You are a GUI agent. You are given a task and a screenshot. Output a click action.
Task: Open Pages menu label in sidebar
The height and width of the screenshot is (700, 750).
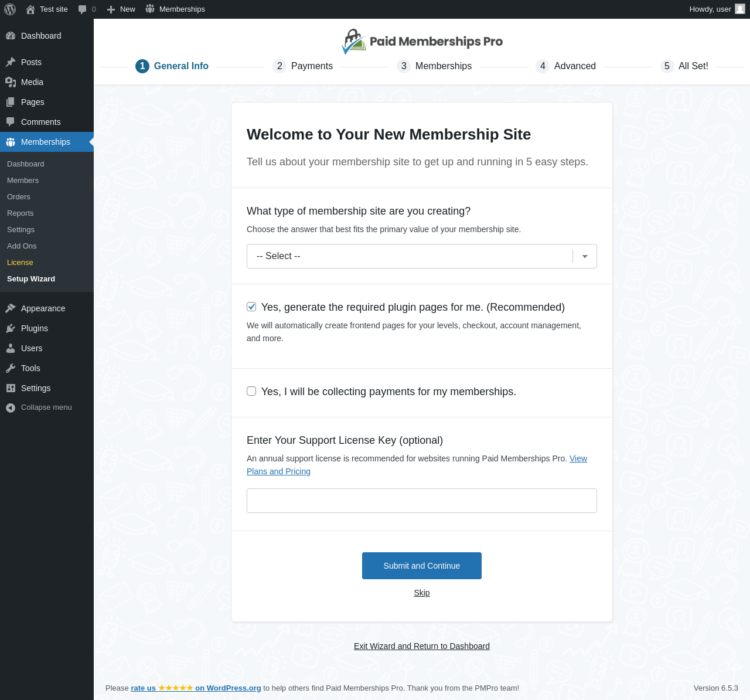point(33,102)
